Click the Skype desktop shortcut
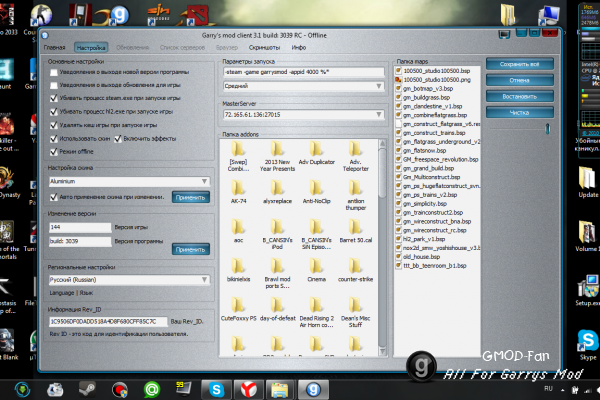 588,344
